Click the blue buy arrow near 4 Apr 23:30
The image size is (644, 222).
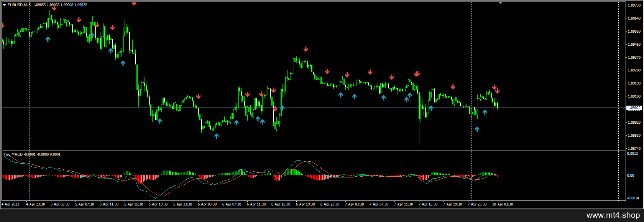coord(48,39)
